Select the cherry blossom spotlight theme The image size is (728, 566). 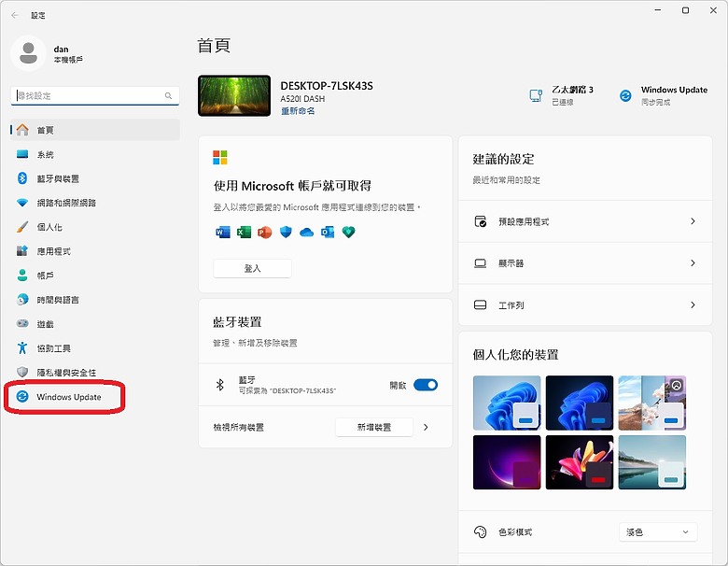click(x=651, y=403)
